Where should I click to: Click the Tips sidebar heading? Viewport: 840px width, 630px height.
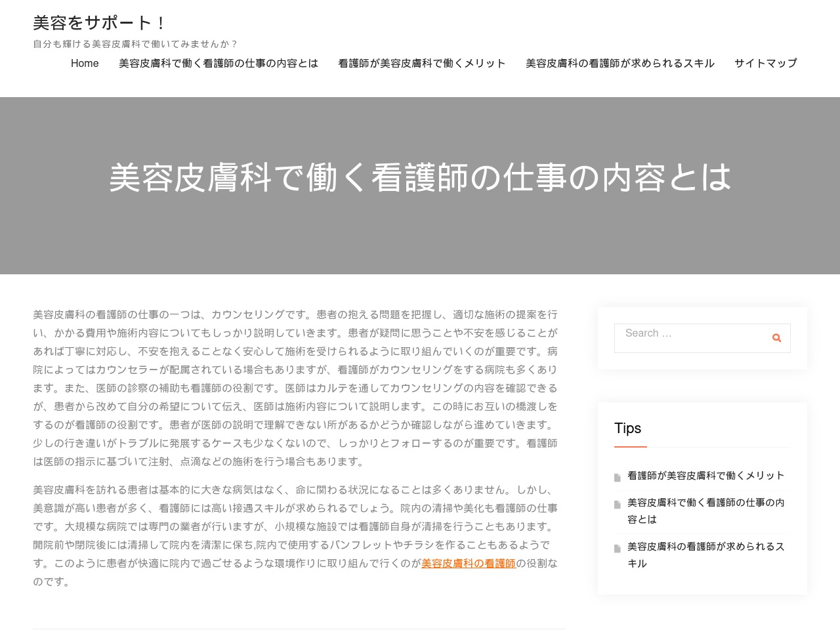627,429
